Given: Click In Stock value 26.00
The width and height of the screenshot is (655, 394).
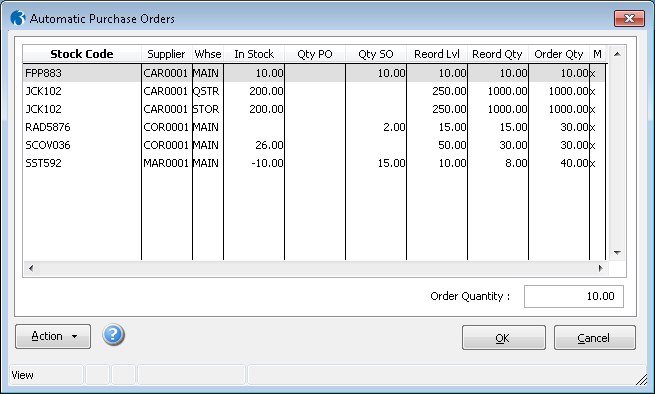Looking at the screenshot, I should pyautogui.click(x=269, y=145).
